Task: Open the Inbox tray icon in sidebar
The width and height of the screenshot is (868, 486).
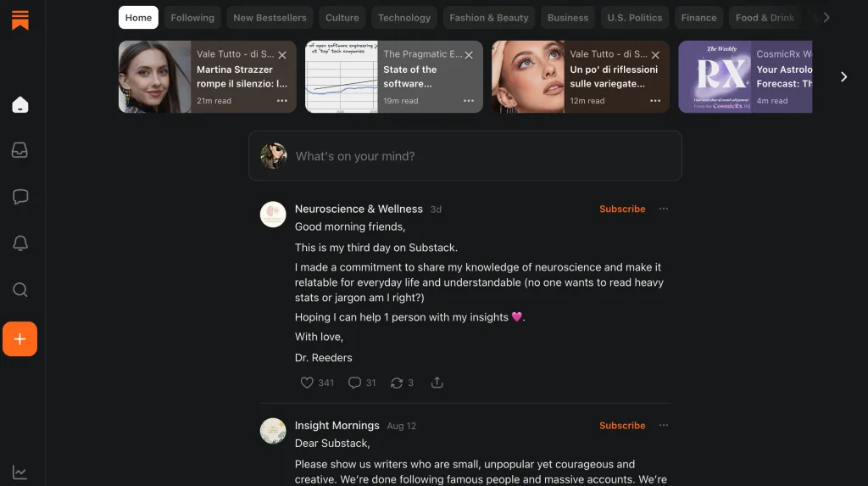Action: (20, 150)
